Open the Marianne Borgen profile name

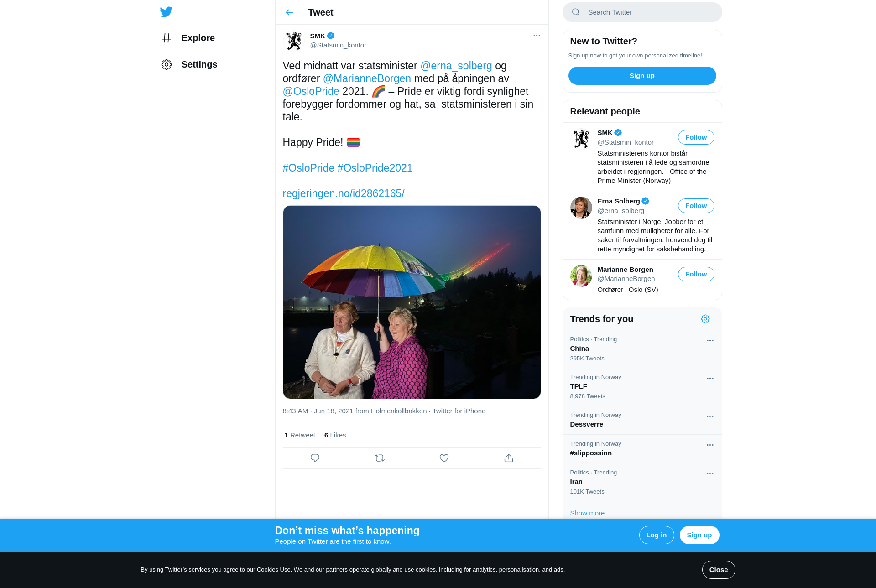tap(625, 270)
